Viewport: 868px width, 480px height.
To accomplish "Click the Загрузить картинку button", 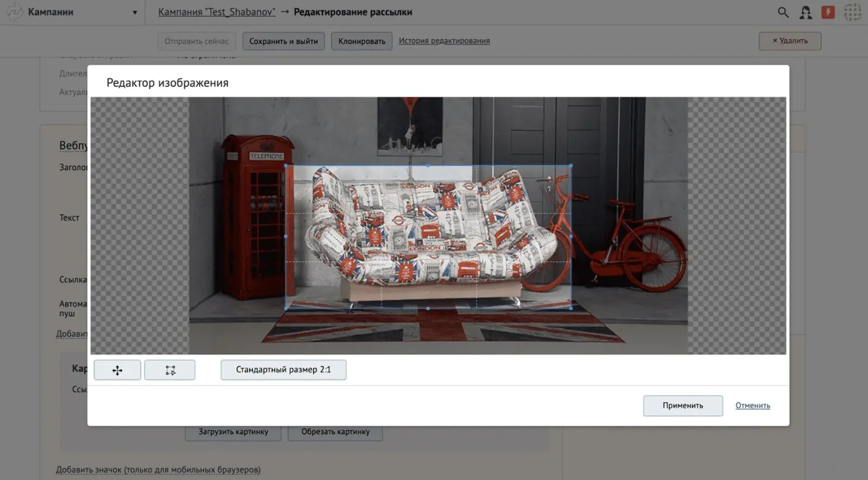I will click(233, 432).
